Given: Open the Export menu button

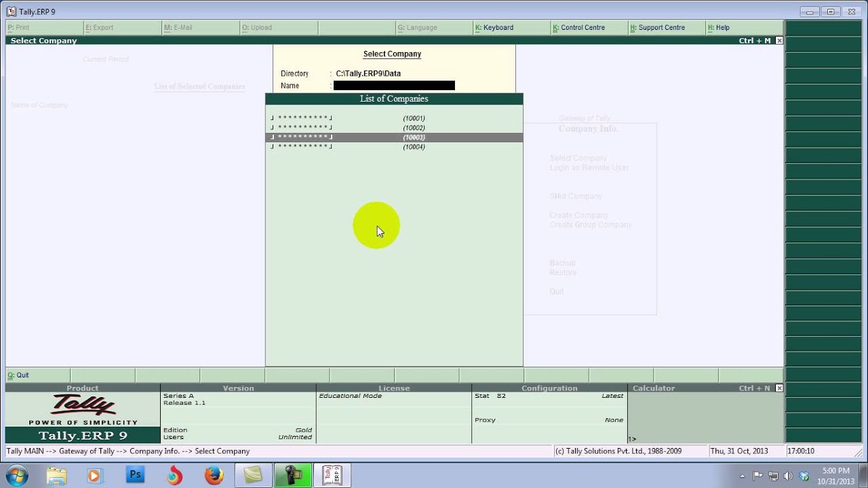Looking at the screenshot, I should 122,28.
